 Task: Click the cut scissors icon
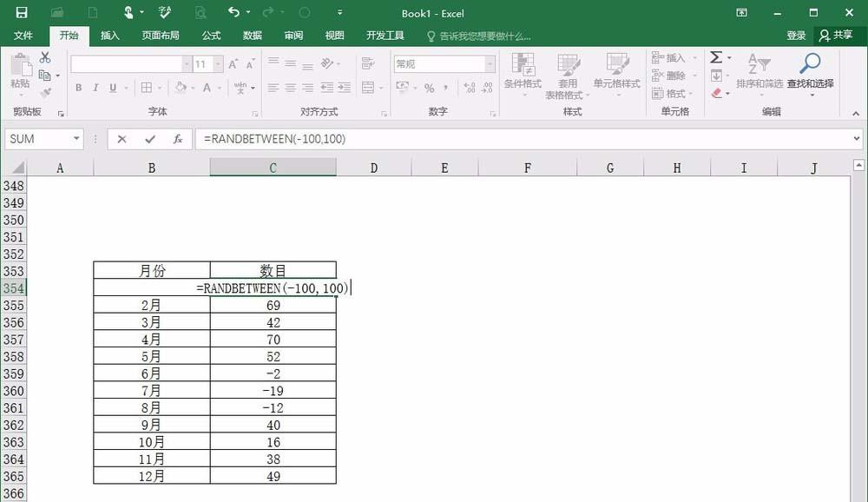click(45, 57)
